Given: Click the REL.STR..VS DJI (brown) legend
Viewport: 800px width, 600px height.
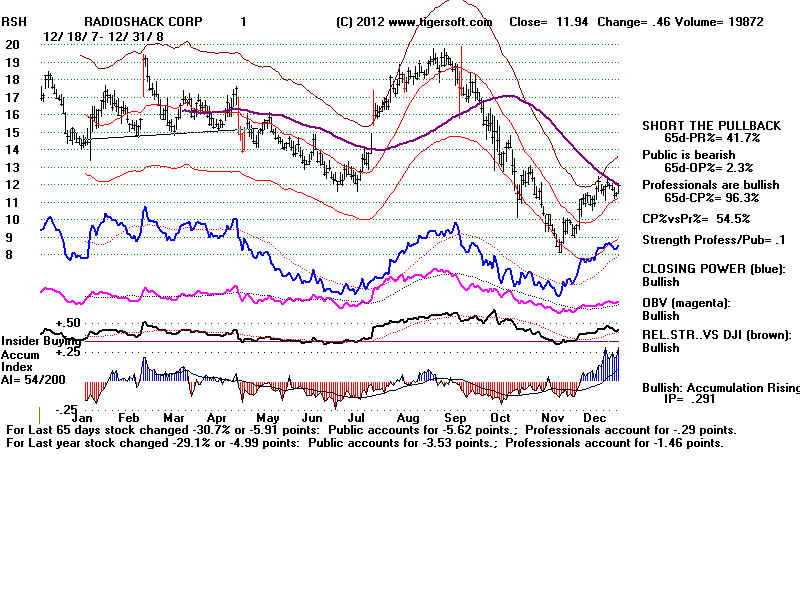Looking at the screenshot, I should coord(716,334).
